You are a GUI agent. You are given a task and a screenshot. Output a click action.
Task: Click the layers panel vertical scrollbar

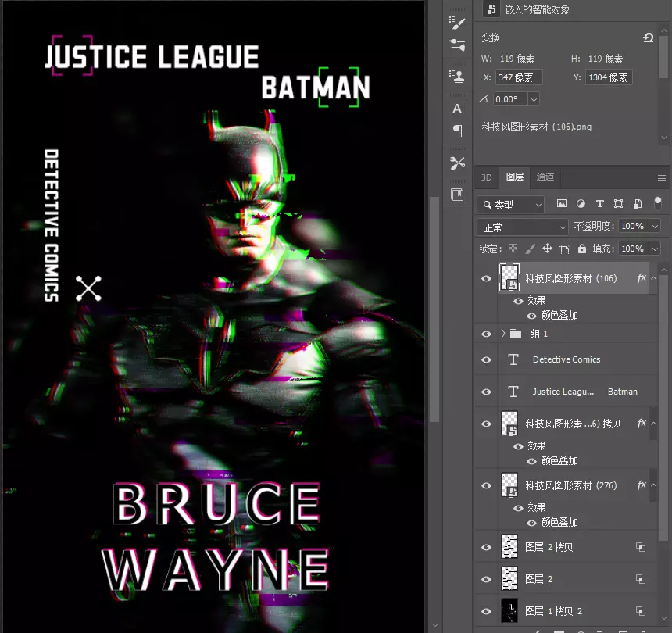click(x=663, y=407)
